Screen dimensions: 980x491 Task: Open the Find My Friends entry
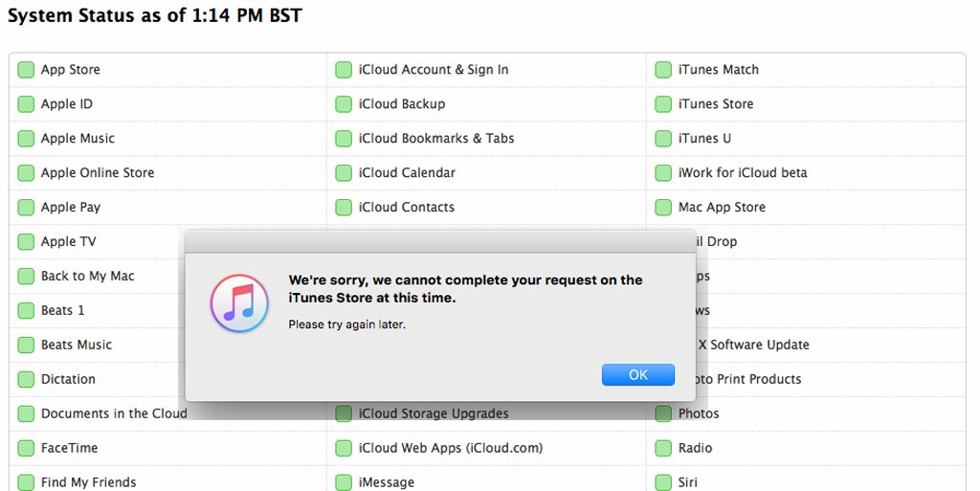[88, 482]
